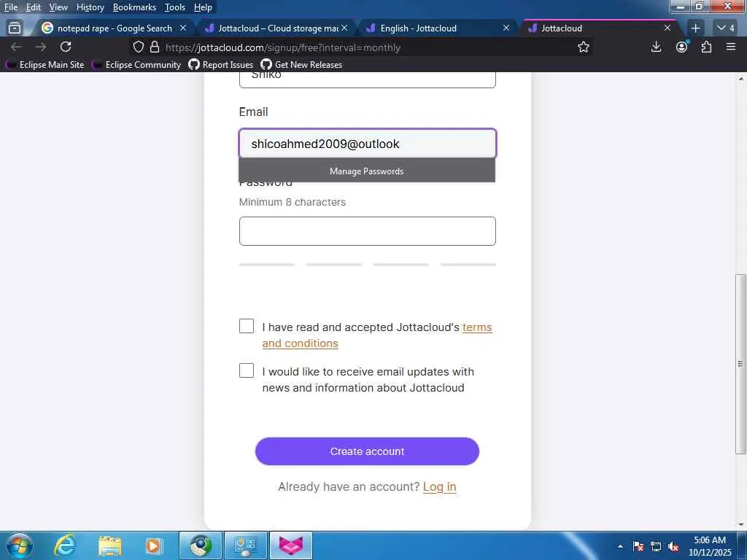747x560 pixels.
Task: Click the page vertical scrollbar thumb
Action: point(740,364)
